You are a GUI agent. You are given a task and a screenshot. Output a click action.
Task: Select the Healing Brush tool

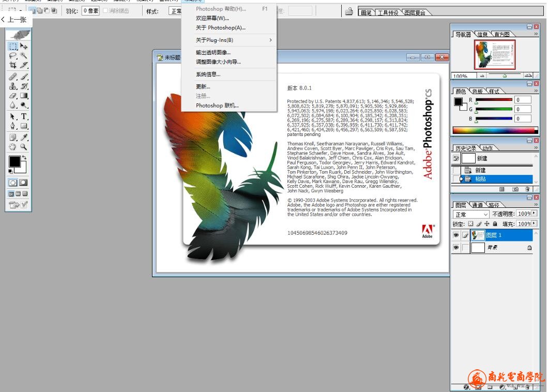click(x=13, y=77)
